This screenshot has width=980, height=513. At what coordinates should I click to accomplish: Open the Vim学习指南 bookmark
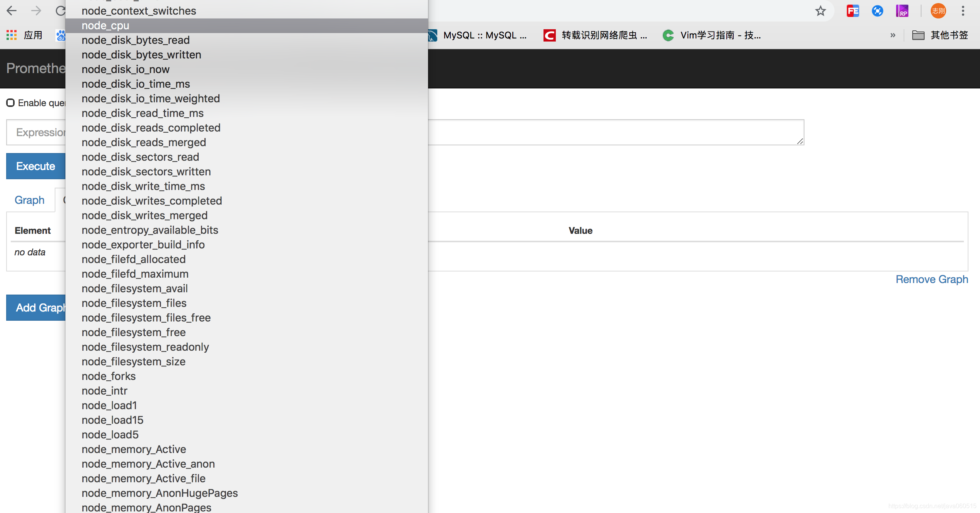click(x=712, y=35)
